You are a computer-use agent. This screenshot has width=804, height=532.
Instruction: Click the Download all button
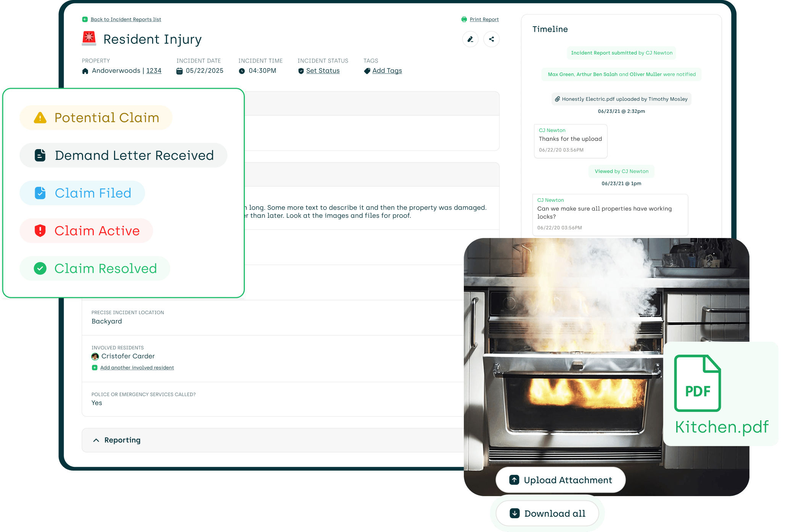pyautogui.click(x=547, y=513)
